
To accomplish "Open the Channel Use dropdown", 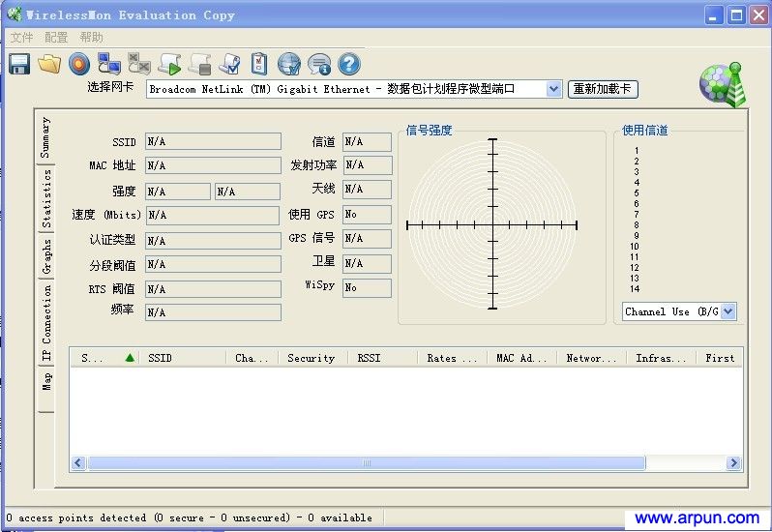I will coord(728,311).
